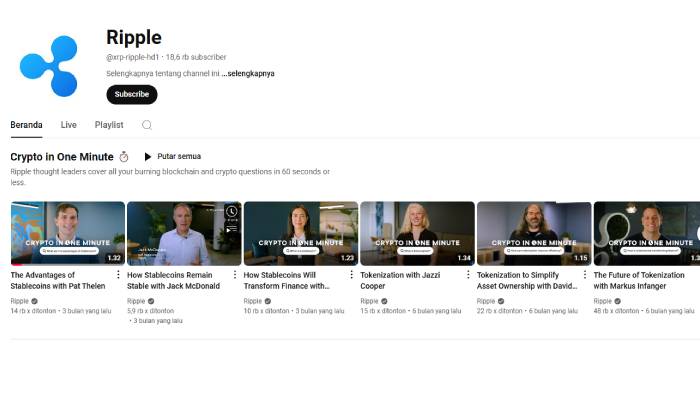The image size is (700, 400).
Task: Open The Future of Tokenization with Markus Infanger title
Action: click(639, 280)
